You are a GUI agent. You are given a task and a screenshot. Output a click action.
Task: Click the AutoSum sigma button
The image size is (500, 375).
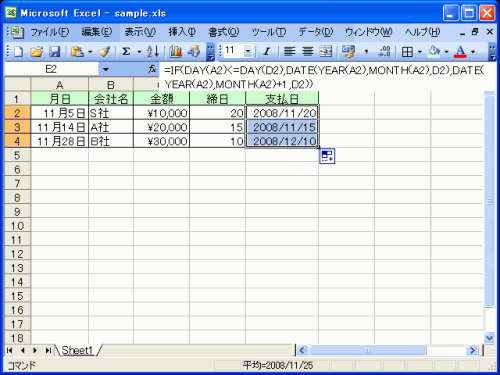[x=126, y=51]
